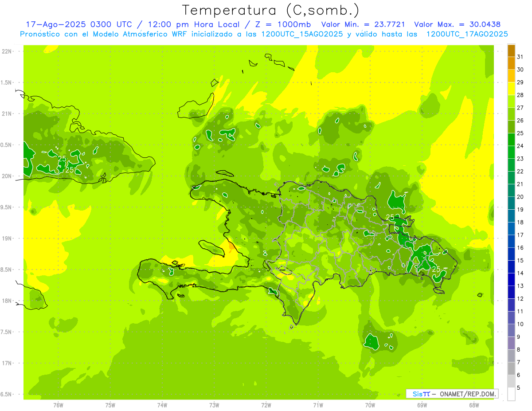
Task: Click the '75W' longitude axis label
Action: (x=110, y=405)
